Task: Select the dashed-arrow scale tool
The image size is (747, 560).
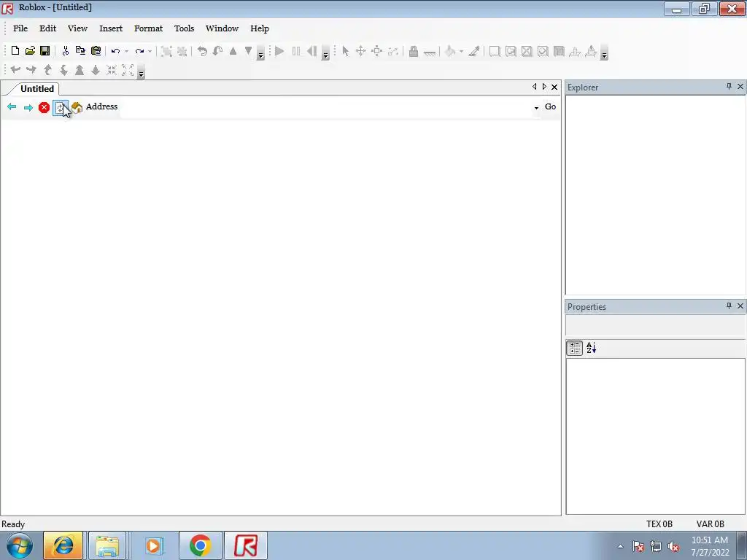Action: 392,51
